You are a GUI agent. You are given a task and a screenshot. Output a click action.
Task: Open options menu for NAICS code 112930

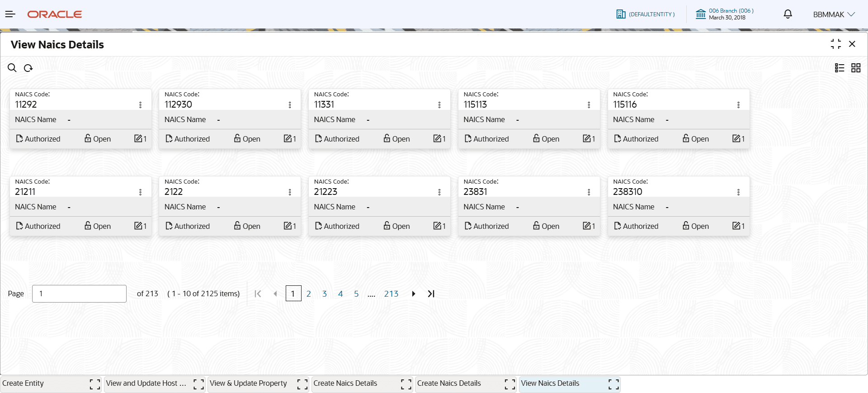click(290, 105)
